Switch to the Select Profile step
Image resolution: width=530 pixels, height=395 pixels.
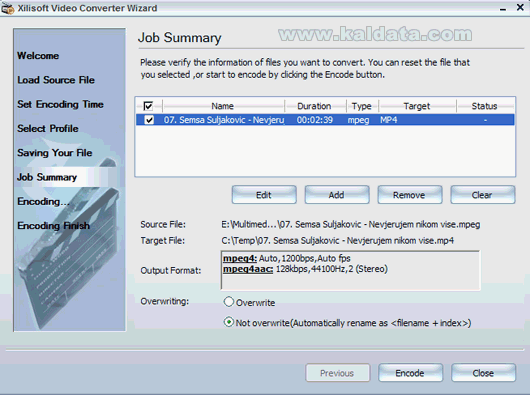click(x=48, y=129)
